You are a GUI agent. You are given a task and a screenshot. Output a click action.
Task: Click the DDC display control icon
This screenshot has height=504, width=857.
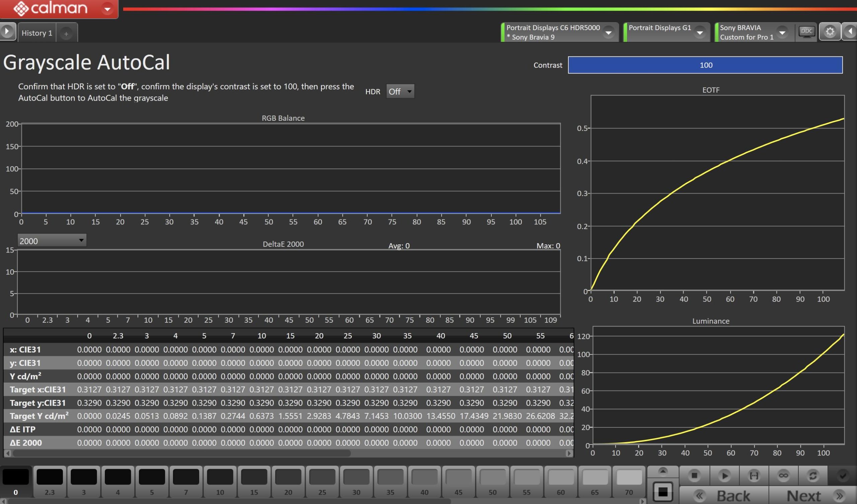(x=806, y=32)
